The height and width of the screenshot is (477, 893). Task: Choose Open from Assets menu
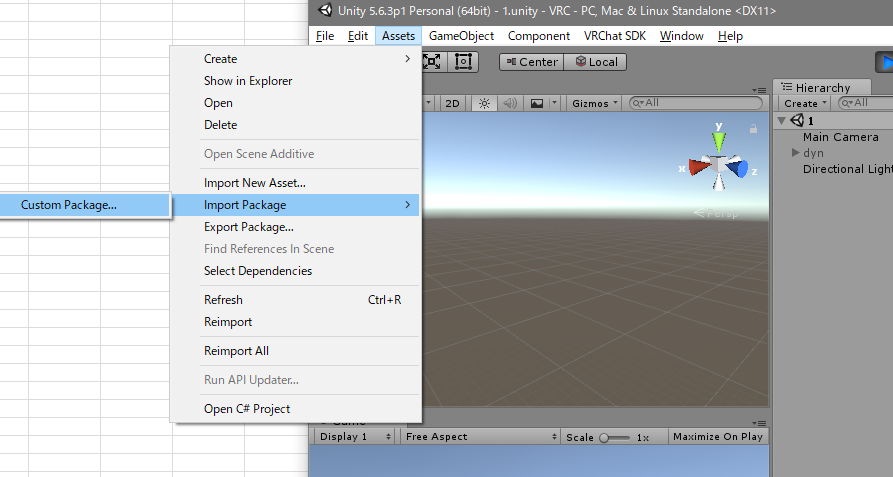tap(296, 103)
